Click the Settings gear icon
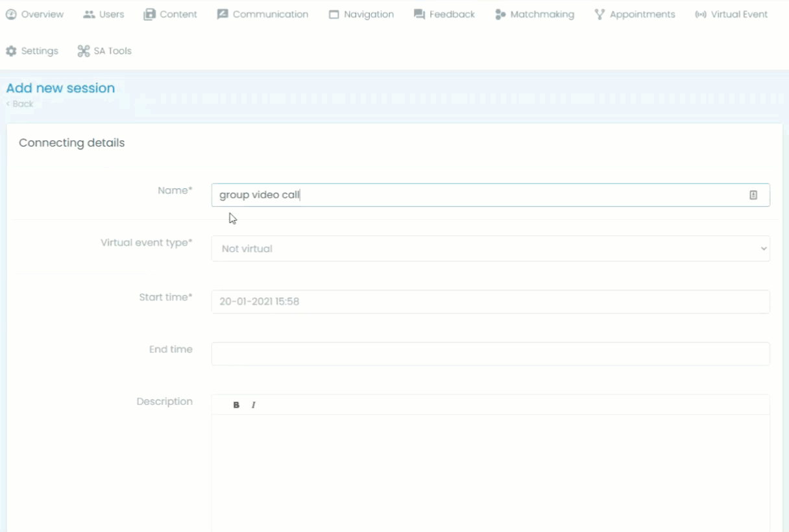The width and height of the screenshot is (789, 532). (11, 51)
